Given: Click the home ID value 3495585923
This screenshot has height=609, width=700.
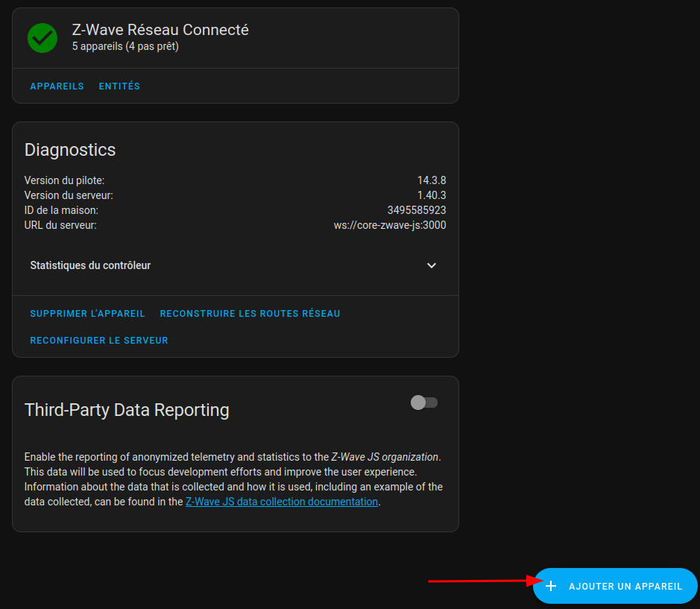Looking at the screenshot, I should point(416,210).
